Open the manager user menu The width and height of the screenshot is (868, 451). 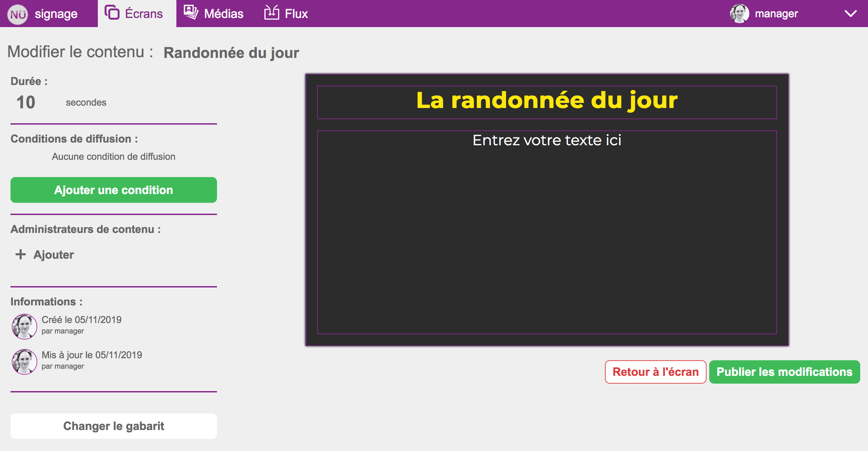[776, 14]
